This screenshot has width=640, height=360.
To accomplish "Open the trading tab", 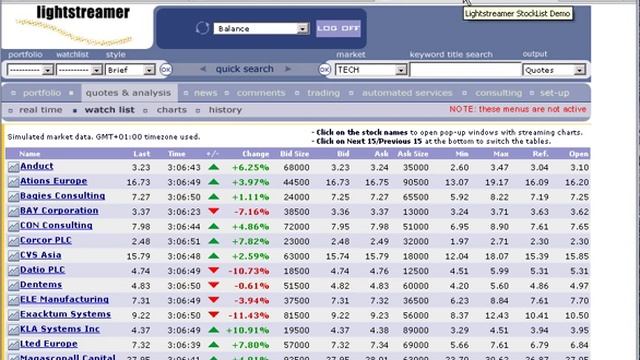I will 323,93.
